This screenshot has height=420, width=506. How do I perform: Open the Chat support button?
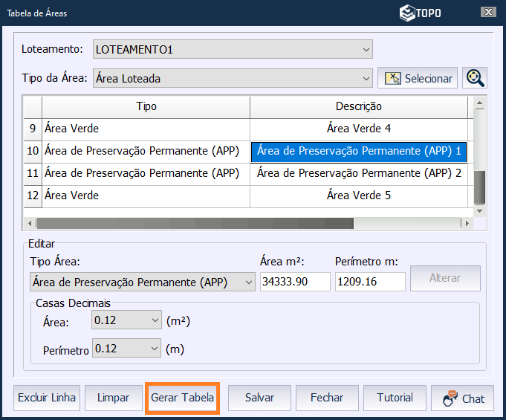tap(464, 398)
